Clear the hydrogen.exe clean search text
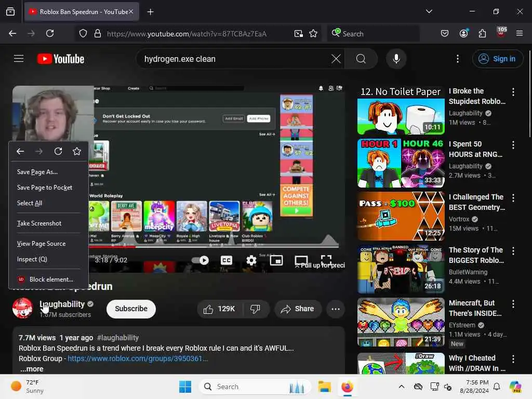The height and width of the screenshot is (399, 532). pos(336,59)
